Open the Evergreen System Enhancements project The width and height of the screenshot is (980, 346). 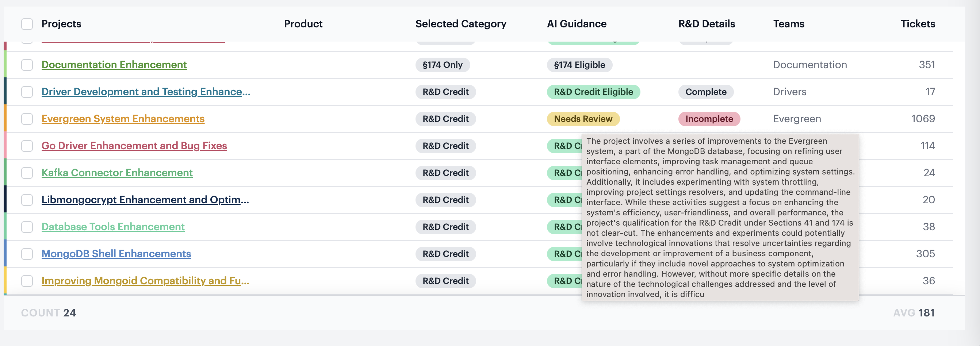coord(123,119)
